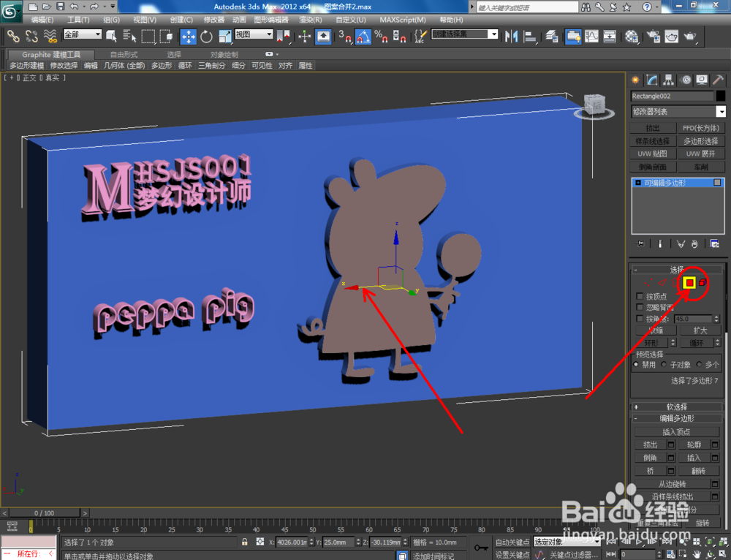This screenshot has width=731, height=560.
Task: Open Select by Name list
Action: point(129,36)
